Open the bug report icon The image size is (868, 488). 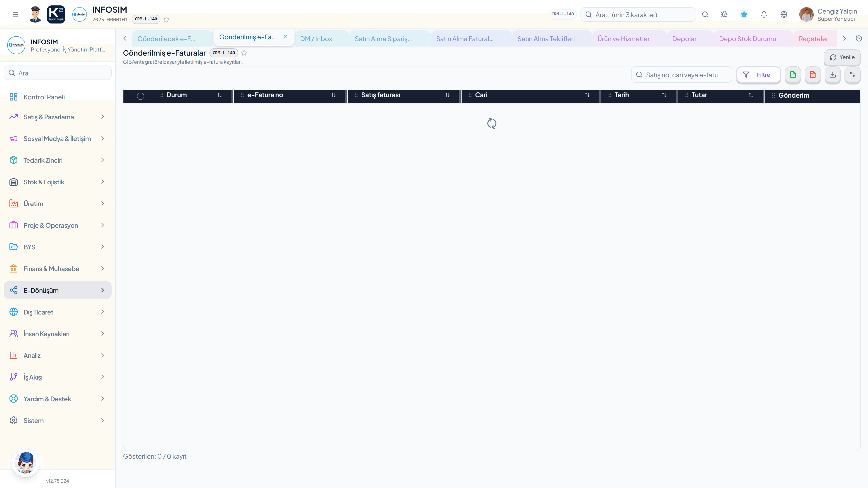pos(724,14)
